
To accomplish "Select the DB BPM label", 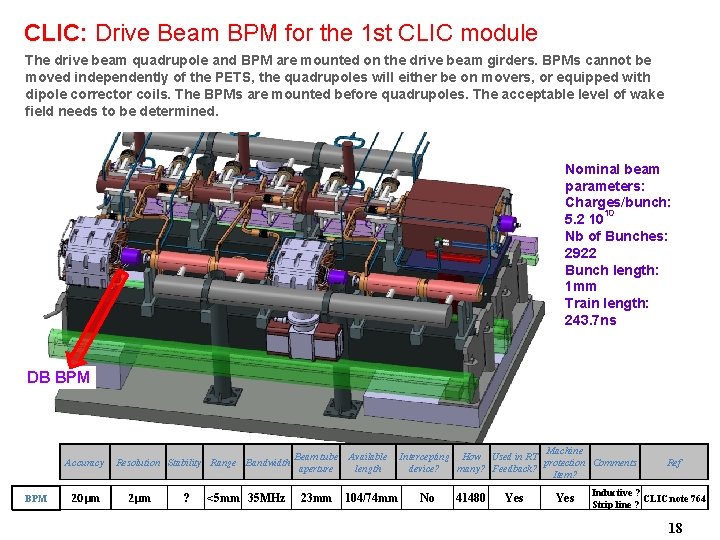I will coord(59,377).
